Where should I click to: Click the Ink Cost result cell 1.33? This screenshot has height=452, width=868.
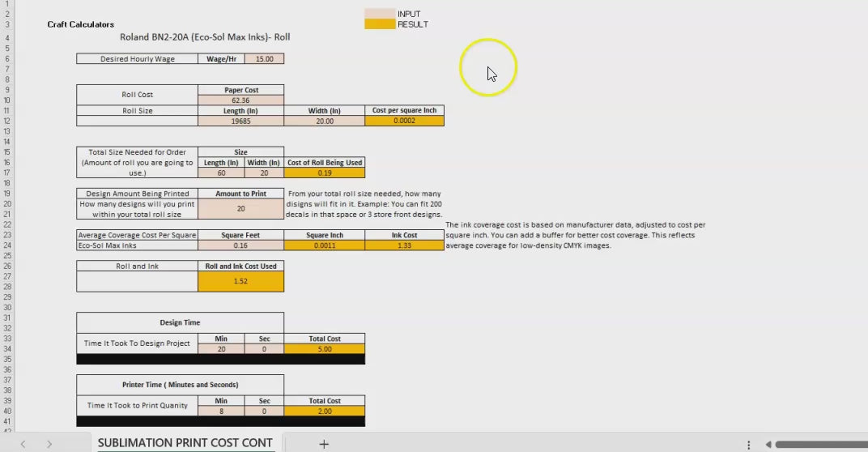[x=404, y=245]
